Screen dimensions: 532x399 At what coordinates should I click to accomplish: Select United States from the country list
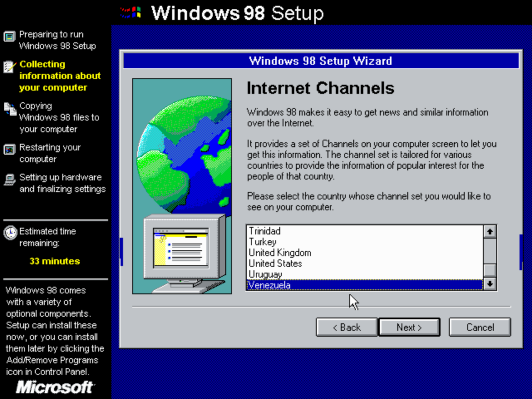click(275, 263)
